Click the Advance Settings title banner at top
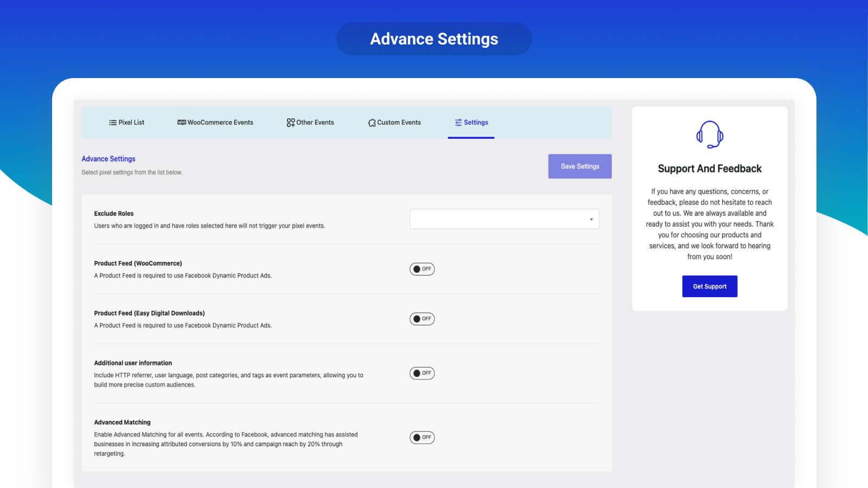868x488 pixels. (x=434, y=39)
